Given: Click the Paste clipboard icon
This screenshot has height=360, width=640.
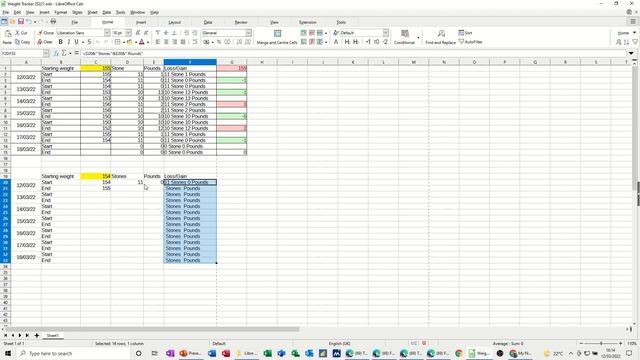Looking at the screenshot, I should coord(8,37).
